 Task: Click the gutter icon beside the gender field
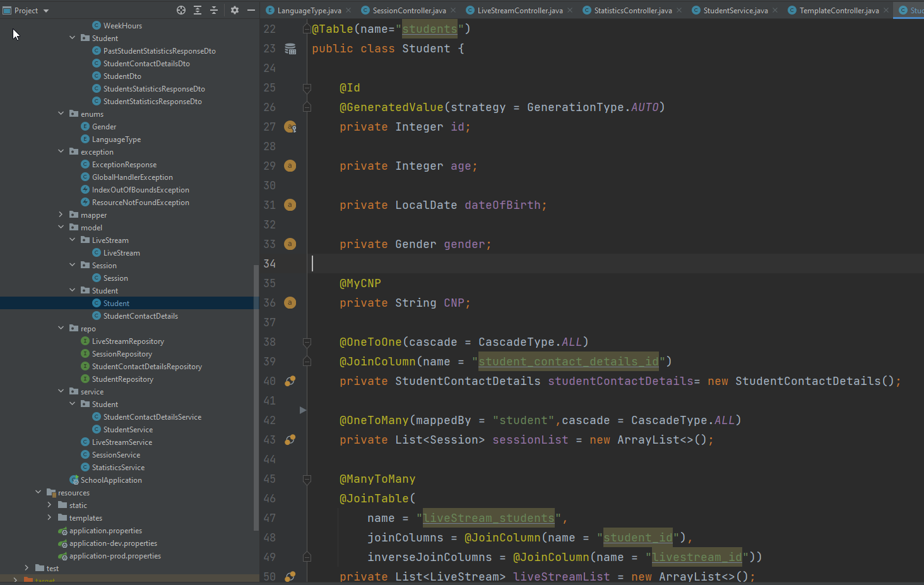tap(290, 244)
